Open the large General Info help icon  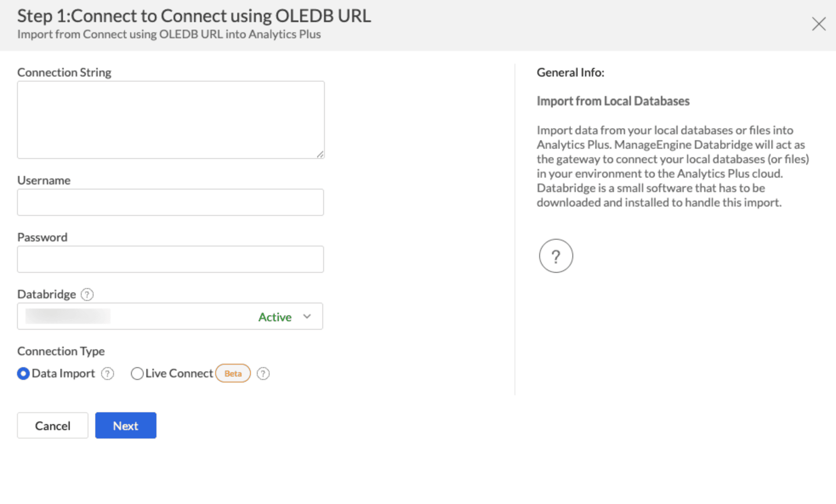556,256
